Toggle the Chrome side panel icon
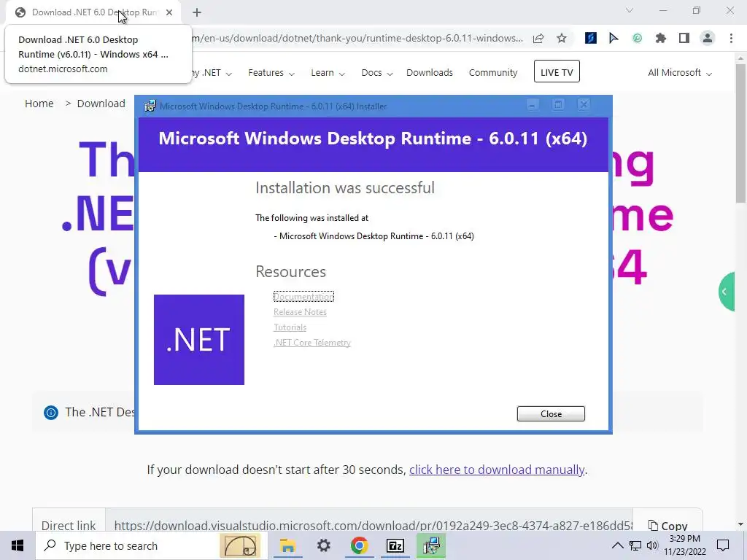The width and height of the screenshot is (747, 560). click(684, 38)
